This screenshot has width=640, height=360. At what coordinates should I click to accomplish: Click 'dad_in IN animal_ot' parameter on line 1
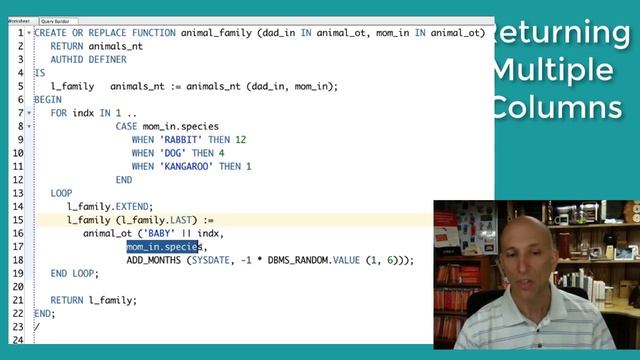coord(314,33)
